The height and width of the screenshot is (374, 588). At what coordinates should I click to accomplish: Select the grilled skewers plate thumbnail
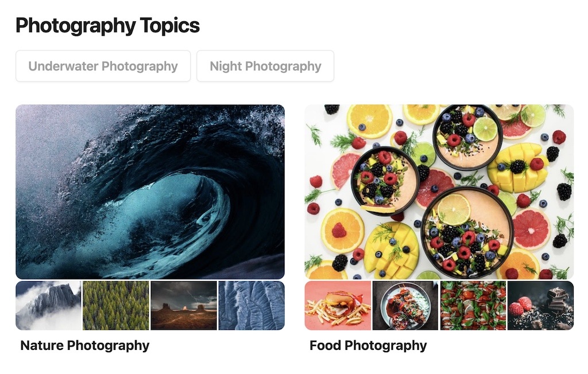(405, 305)
